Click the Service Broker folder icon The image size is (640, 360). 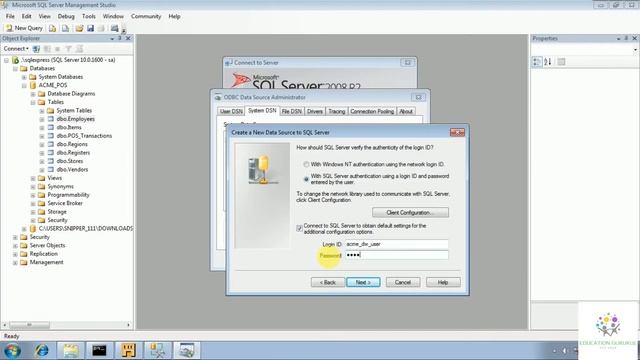point(42,203)
